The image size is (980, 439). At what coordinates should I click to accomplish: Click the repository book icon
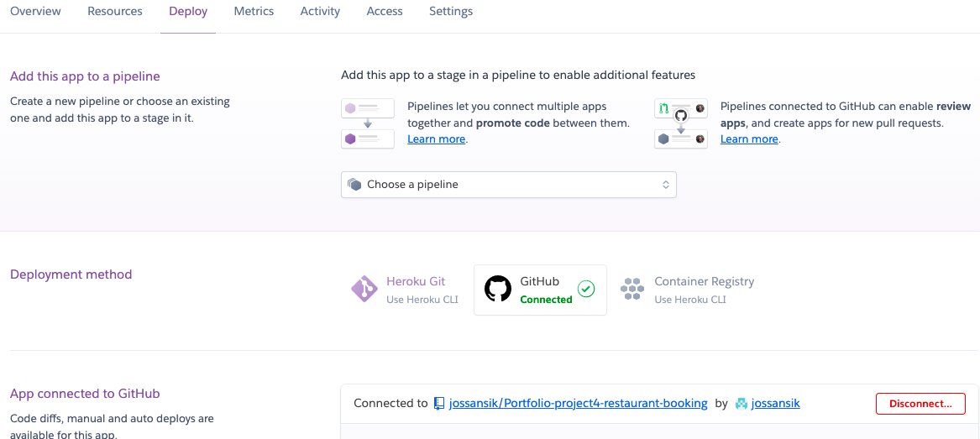(439, 404)
